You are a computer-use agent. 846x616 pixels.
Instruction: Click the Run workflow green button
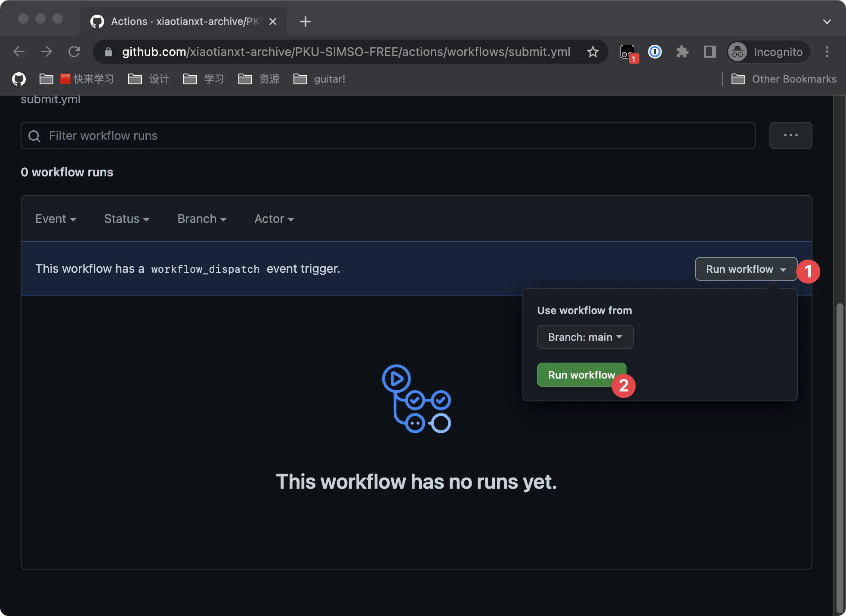(x=580, y=374)
